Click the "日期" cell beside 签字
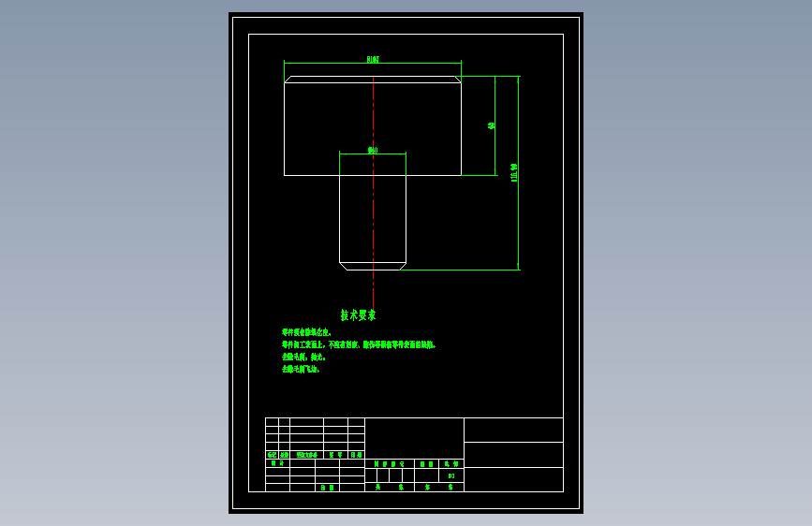This screenshot has height=526, width=812. (x=356, y=455)
